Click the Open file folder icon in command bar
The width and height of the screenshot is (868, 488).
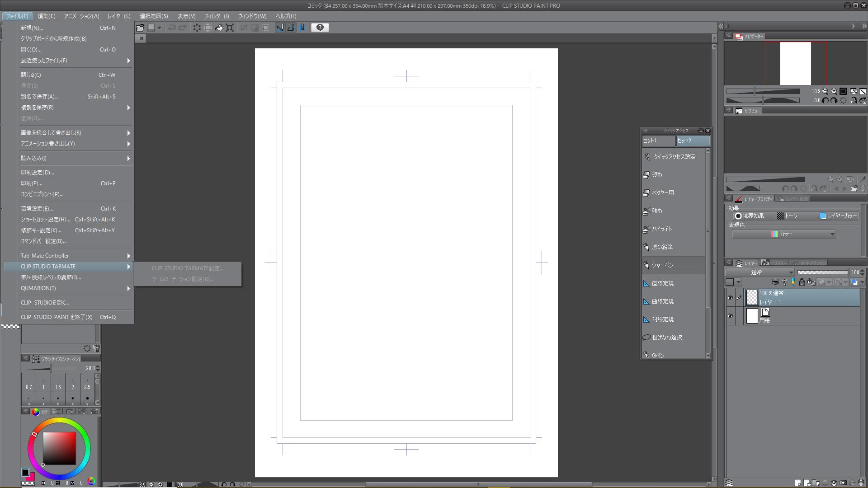coord(140,28)
